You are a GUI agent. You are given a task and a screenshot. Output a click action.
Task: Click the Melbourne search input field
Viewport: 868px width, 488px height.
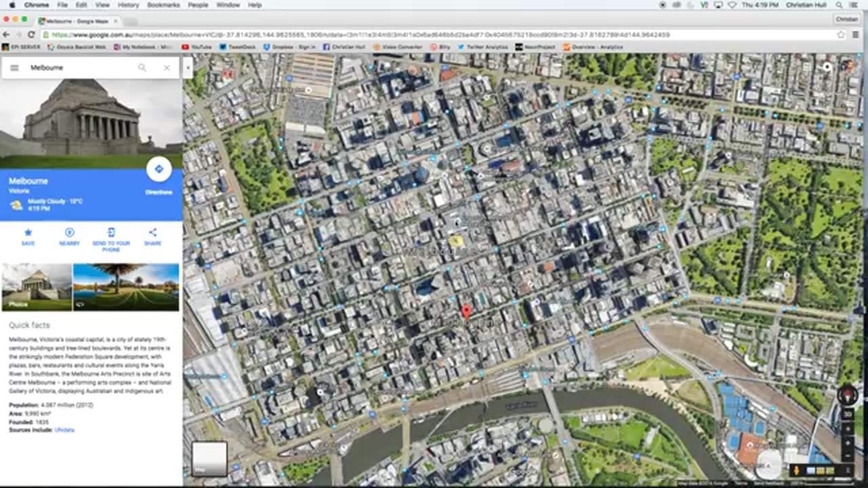coord(81,68)
